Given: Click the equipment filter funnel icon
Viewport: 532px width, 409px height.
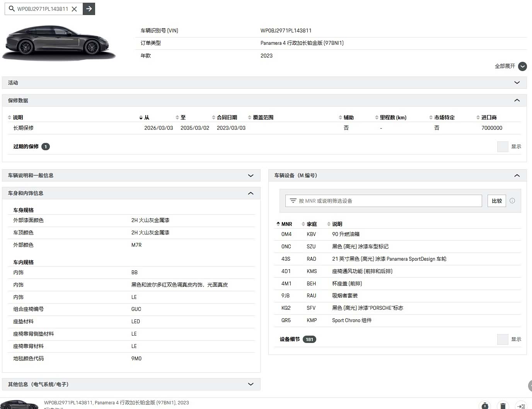Looking at the screenshot, I should (293, 201).
